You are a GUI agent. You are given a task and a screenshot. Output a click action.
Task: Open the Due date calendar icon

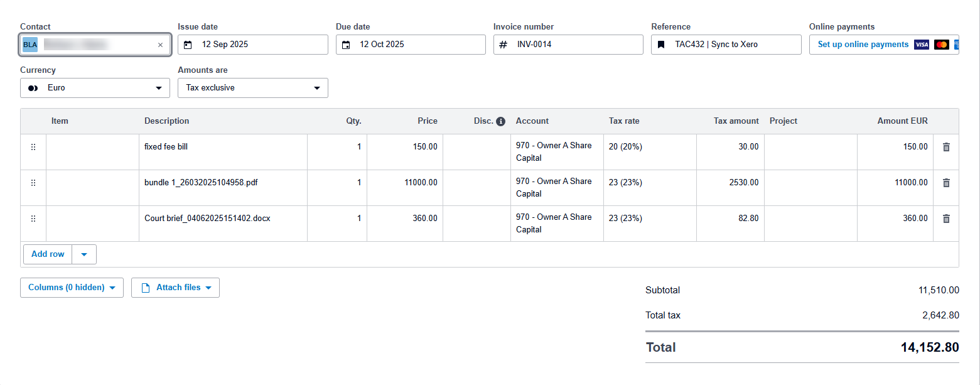346,45
